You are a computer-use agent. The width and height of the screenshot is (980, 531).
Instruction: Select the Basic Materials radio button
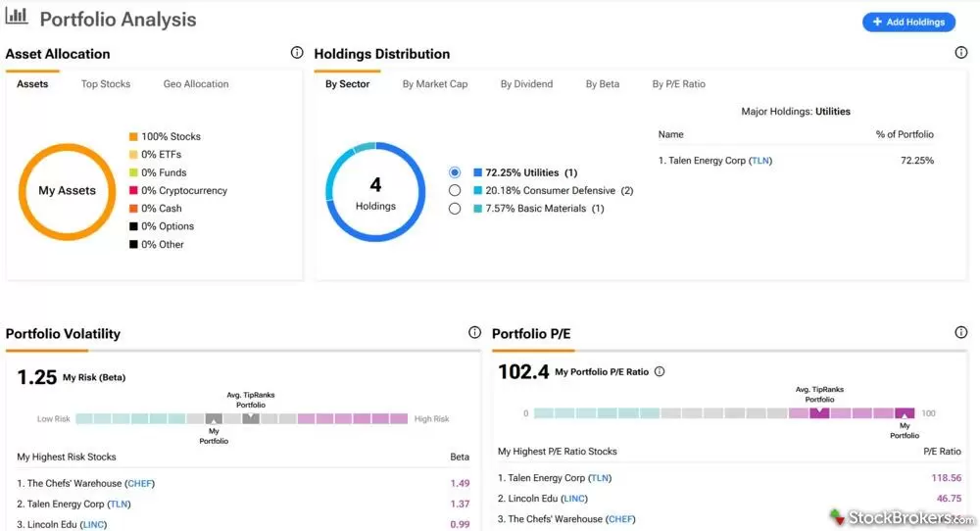(x=455, y=209)
